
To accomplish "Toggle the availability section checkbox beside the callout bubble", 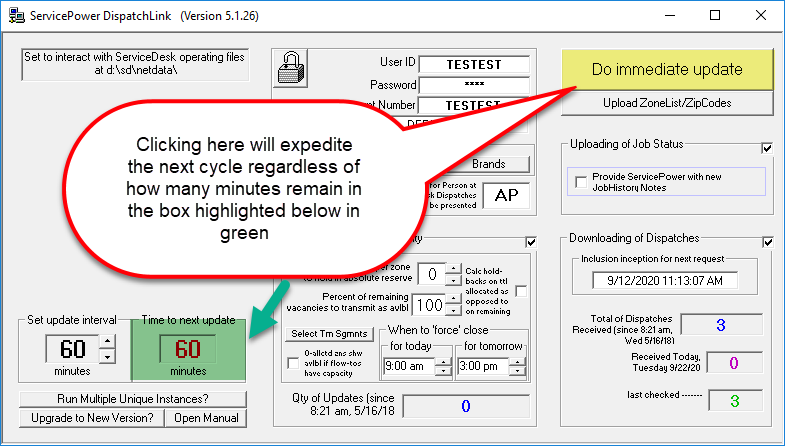I will click(531, 242).
